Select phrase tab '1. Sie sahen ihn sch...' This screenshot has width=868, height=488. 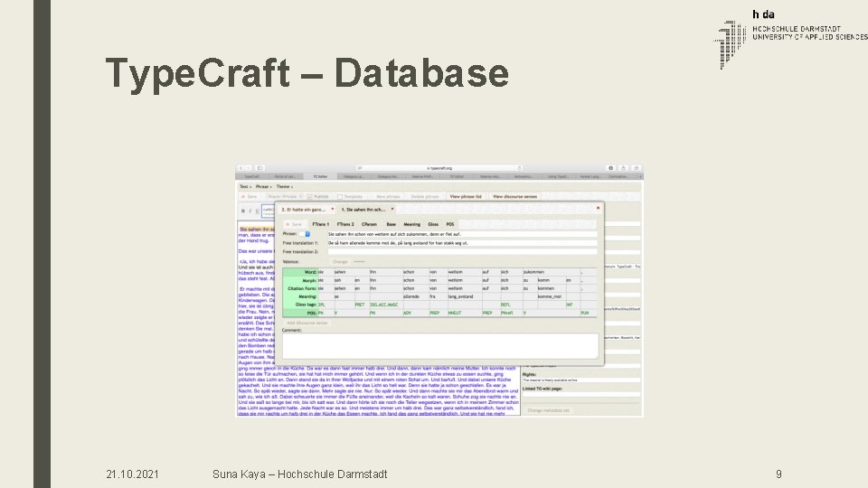tap(363, 210)
